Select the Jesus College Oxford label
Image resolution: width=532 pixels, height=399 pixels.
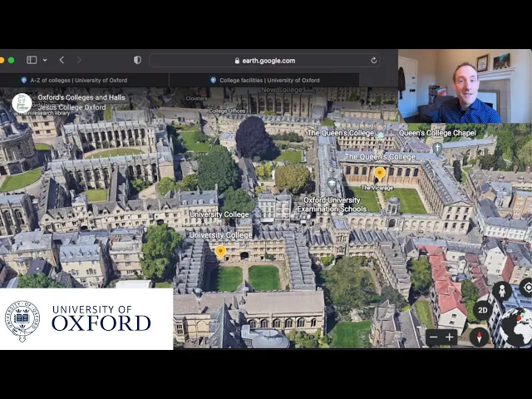72,107
